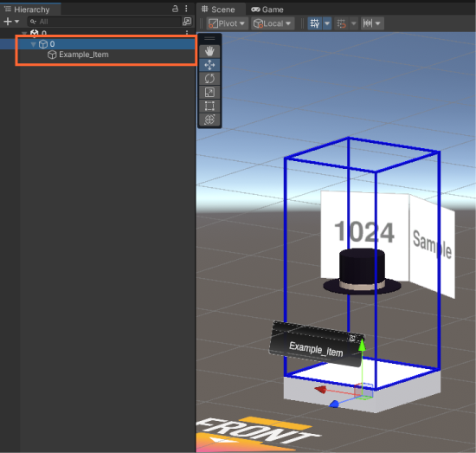The height and width of the screenshot is (453, 476).
Task: Select the Scale tool
Action: [209, 92]
